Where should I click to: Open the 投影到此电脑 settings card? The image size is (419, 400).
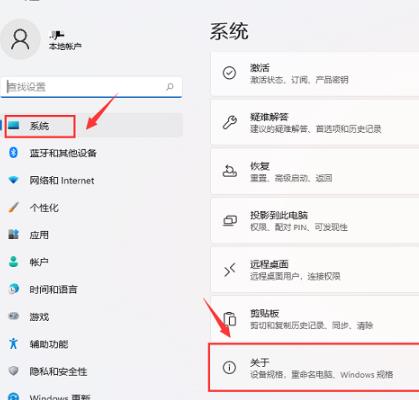315,221
